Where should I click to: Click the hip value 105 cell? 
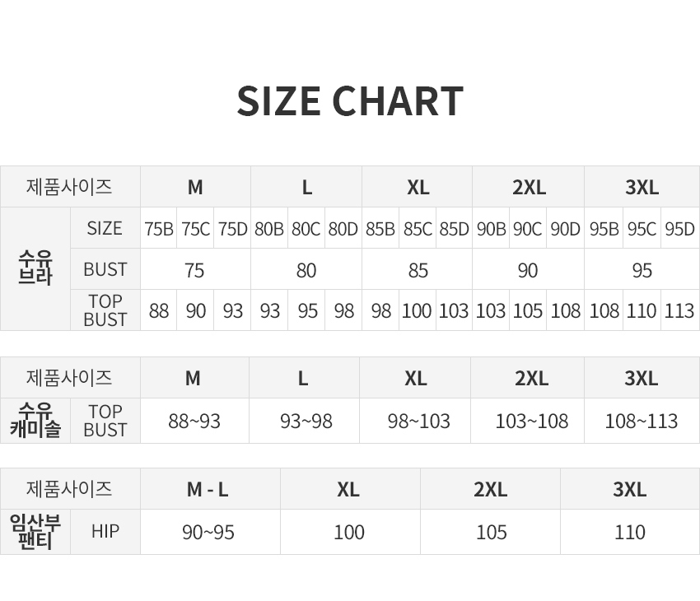pos(491,532)
